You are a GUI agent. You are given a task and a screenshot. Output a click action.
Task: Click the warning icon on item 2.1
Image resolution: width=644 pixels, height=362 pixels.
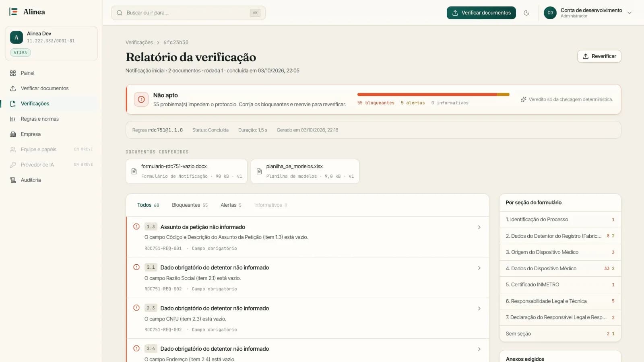pos(136,267)
